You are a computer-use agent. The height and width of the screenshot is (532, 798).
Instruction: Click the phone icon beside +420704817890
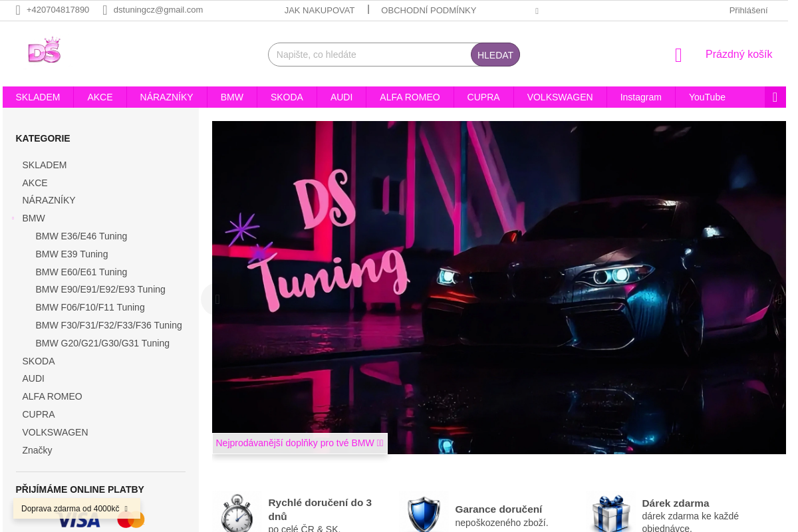(18, 10)
